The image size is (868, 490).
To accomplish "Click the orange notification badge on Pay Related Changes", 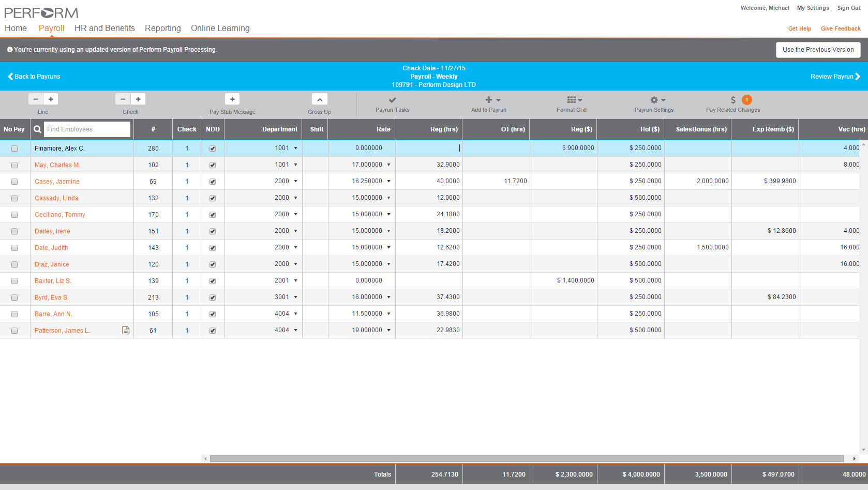I will pos(747,100).
